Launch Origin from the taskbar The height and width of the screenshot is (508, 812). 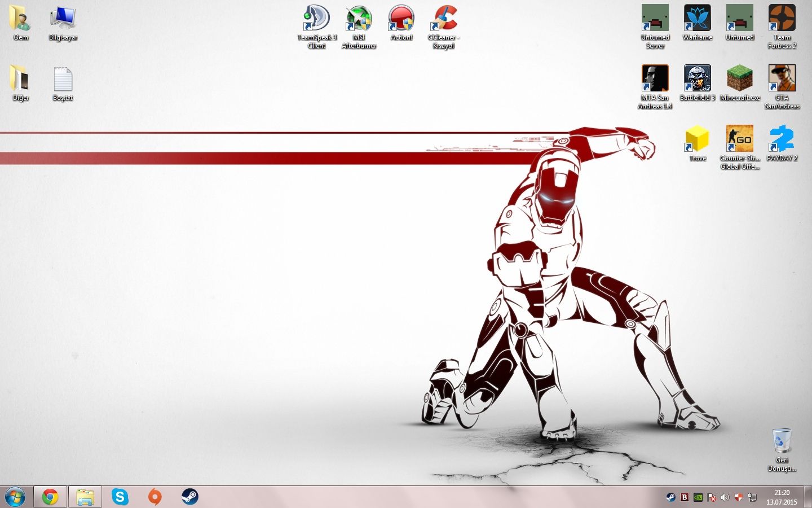coord(155,497)
